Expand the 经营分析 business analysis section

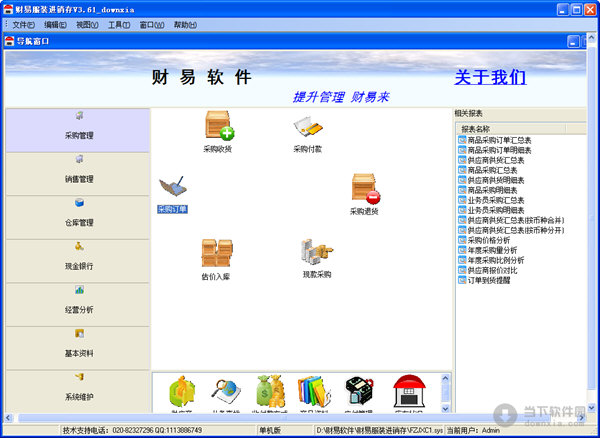click(x=78, y=304)
